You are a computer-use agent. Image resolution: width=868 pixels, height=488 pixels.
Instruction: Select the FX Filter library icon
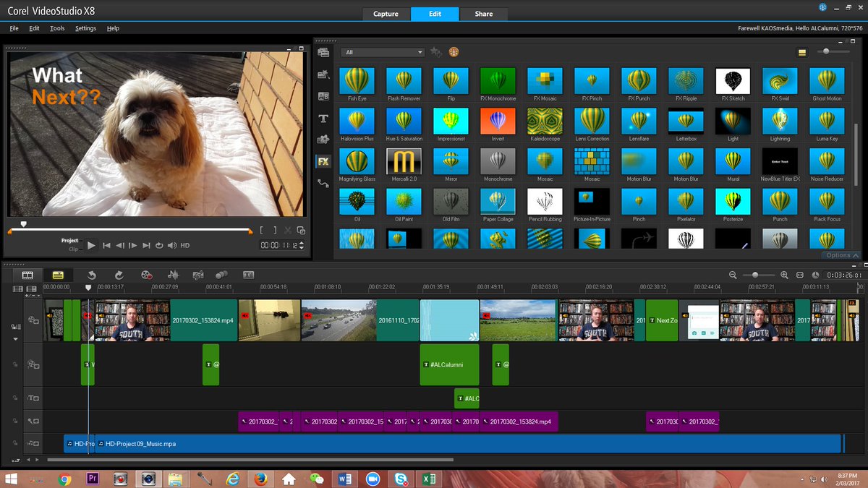pos(323,161)
